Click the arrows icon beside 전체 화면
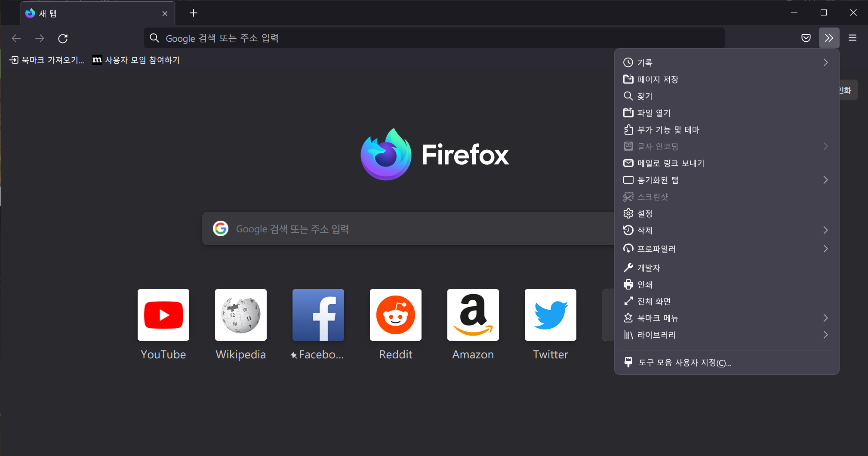The height and width of the screenshot is (456, 868). (628, 301)
